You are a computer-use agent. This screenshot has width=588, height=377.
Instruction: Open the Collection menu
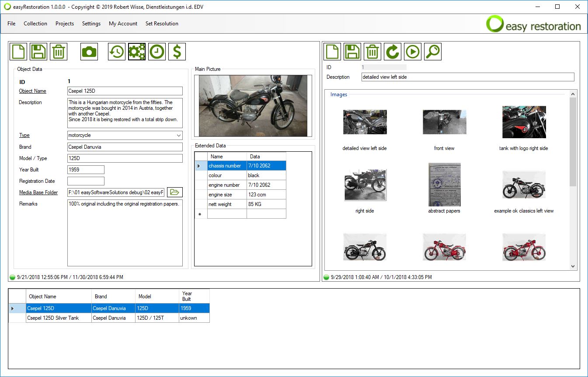click(x=35, y=24)
